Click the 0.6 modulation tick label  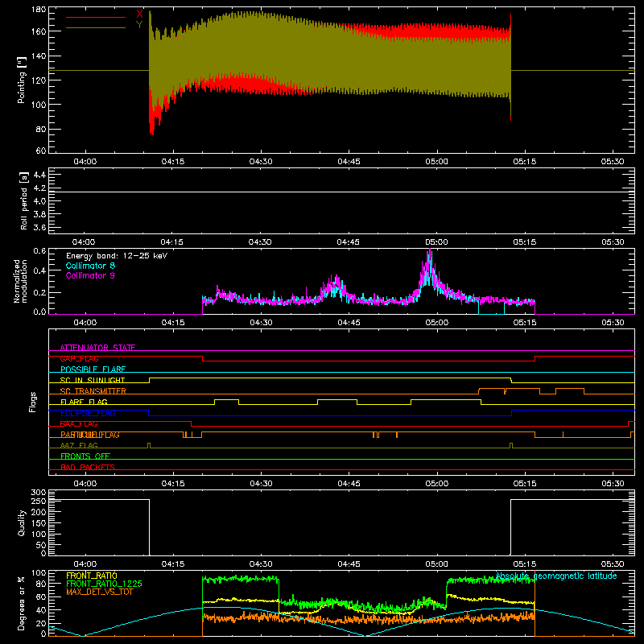coord(39,251)
